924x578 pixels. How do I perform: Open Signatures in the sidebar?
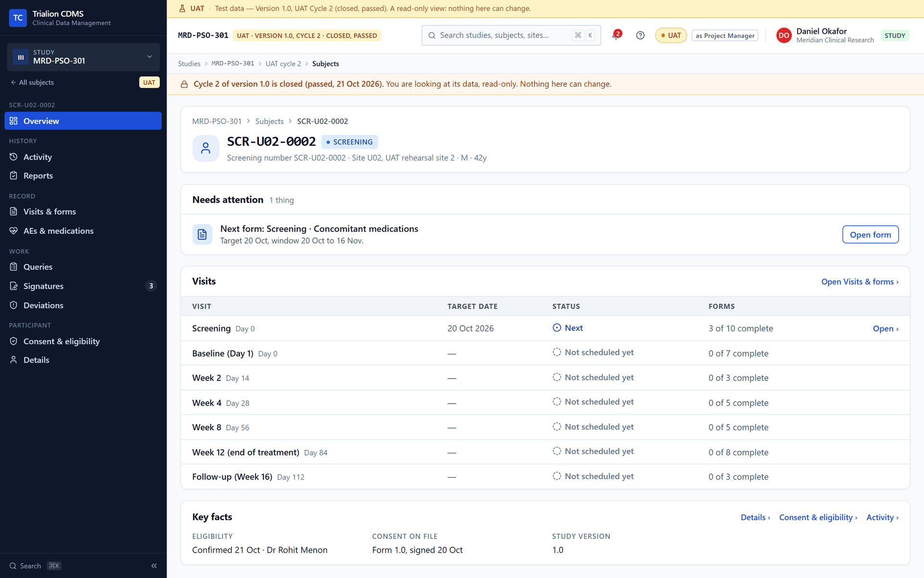coord(83,286)
